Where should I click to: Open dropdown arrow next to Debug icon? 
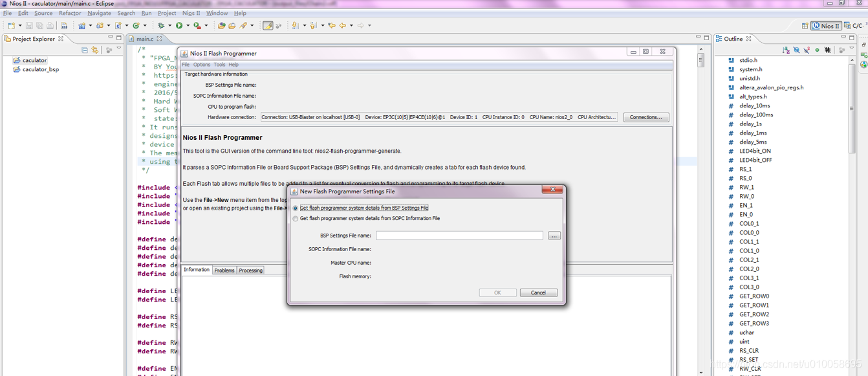point(169,26)
